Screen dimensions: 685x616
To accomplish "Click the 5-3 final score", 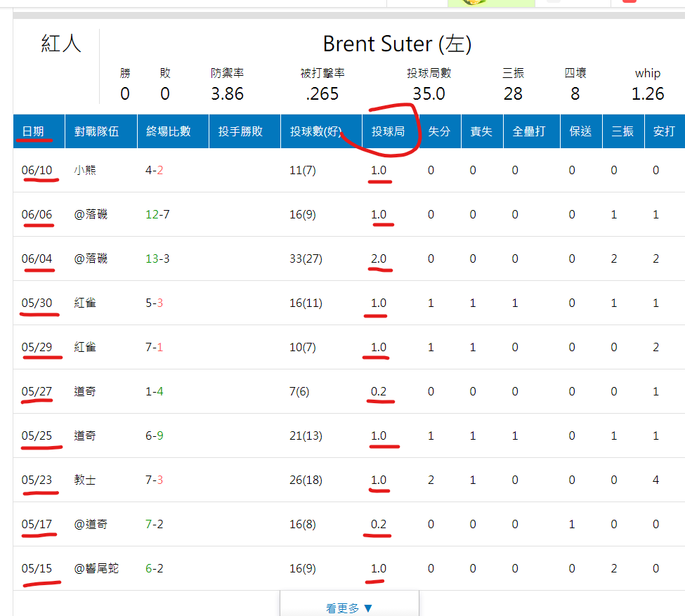I will (154, 303).
